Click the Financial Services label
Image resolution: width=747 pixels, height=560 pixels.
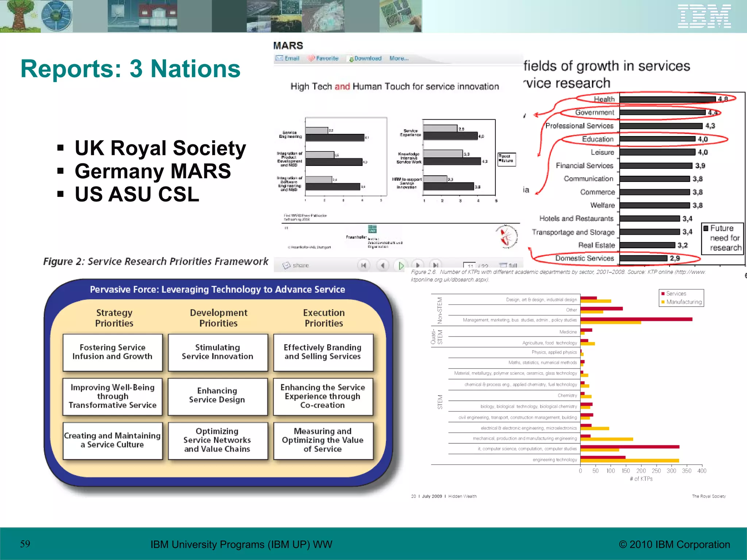[585, 166]
